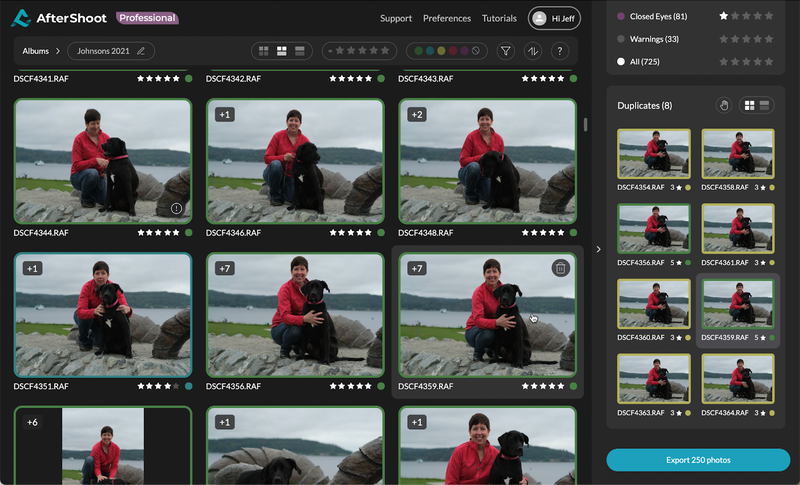The width and height of the screenshot is (800, 485).
Task: Click Export 250 photos button
Action: tap(697, 460)
